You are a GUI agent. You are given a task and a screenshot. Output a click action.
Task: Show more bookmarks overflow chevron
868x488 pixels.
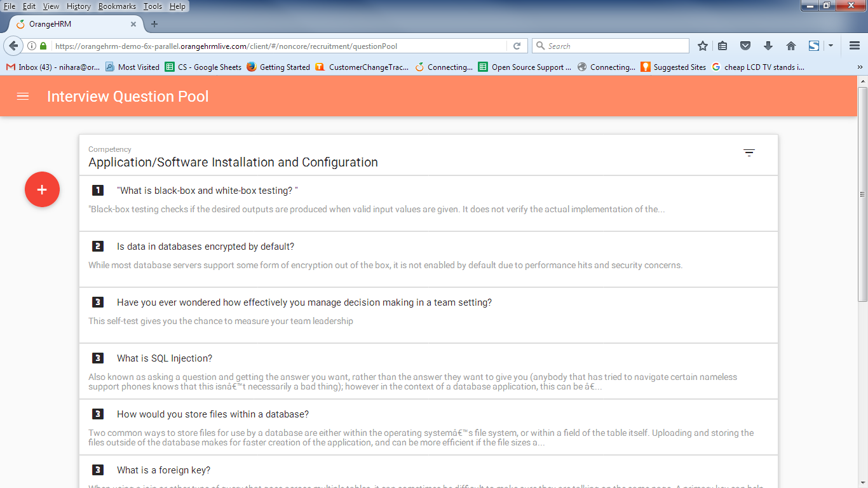point(860,67)
